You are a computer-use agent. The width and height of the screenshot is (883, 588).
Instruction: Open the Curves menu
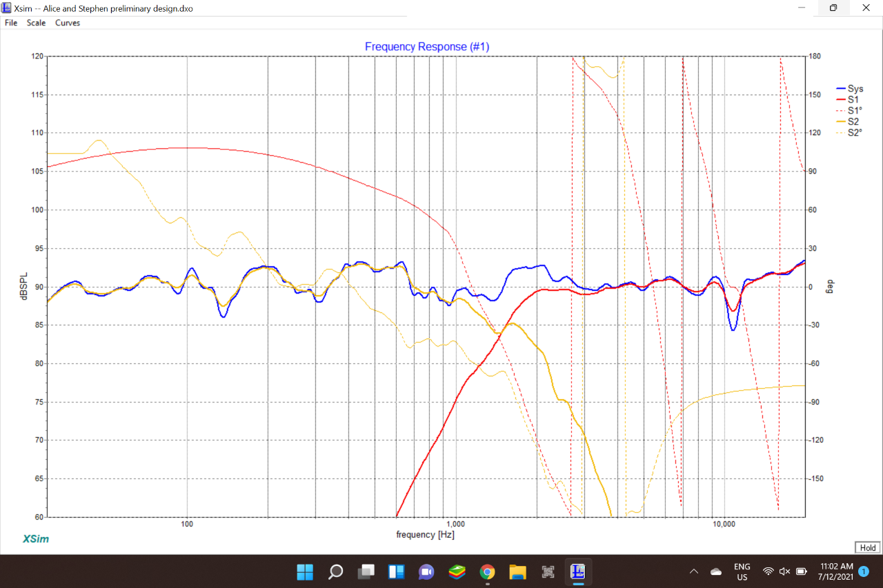(68, 23)
